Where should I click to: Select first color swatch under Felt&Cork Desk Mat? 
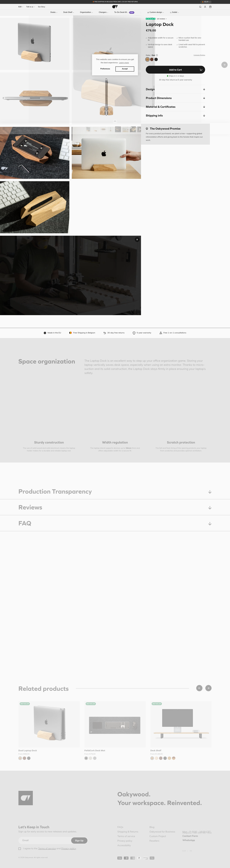tap(86, 758)
